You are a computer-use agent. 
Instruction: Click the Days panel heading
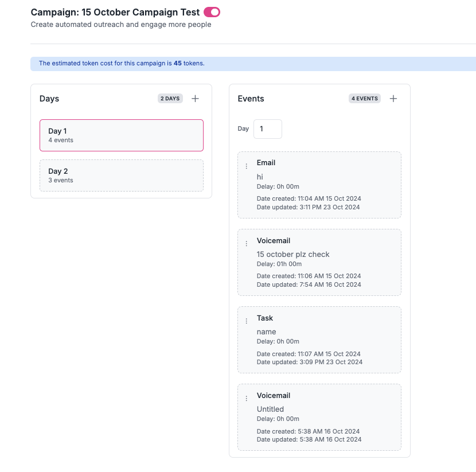tap(49, 99)
